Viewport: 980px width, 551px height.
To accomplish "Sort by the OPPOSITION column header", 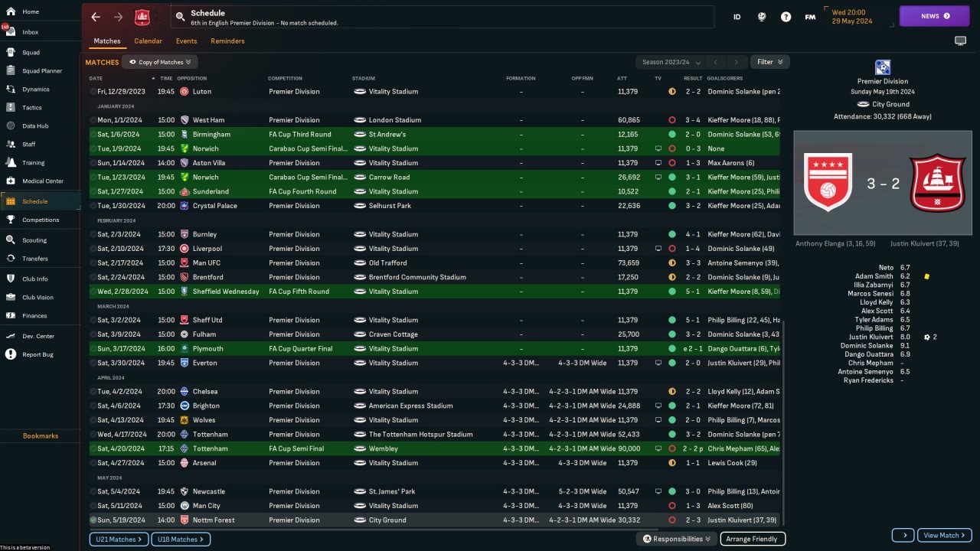I will click(x=191, y=78).
